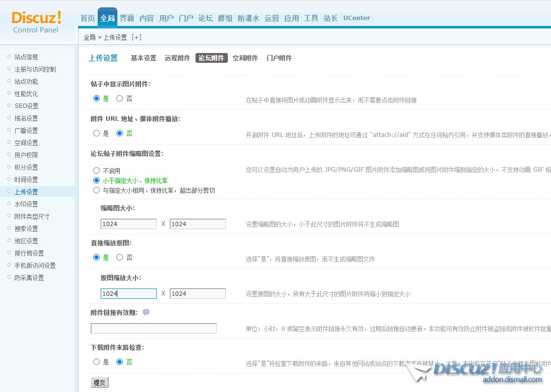The image size is (551, 392).
Task: Click the help icon beside 附件链接有效期
Action: coord(146,313)
